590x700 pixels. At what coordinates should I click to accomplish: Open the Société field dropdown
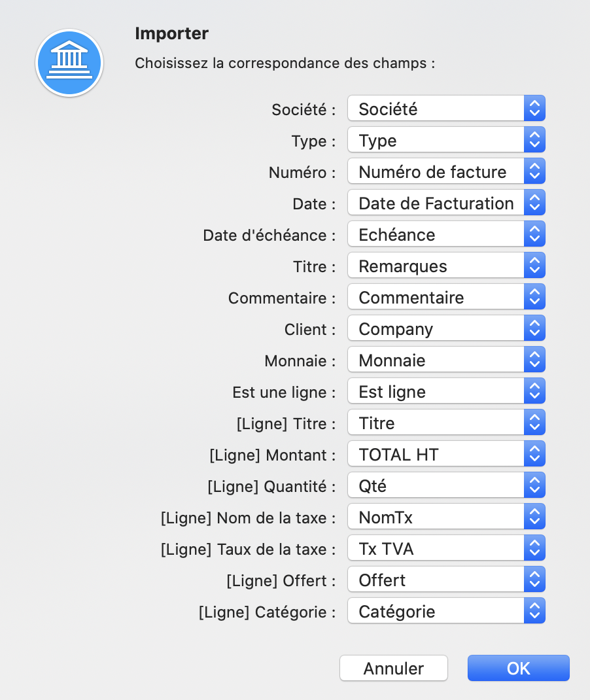(x=446, y=109)
